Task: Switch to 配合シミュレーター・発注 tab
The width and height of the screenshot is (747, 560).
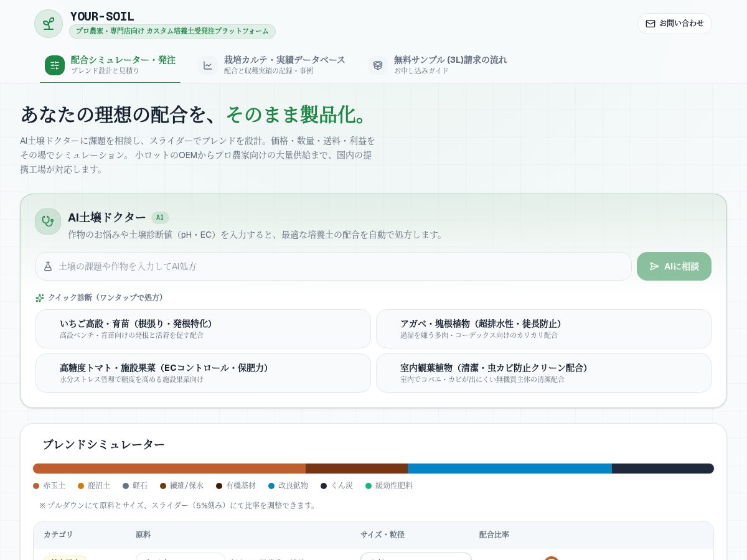Action: (110, 65)
